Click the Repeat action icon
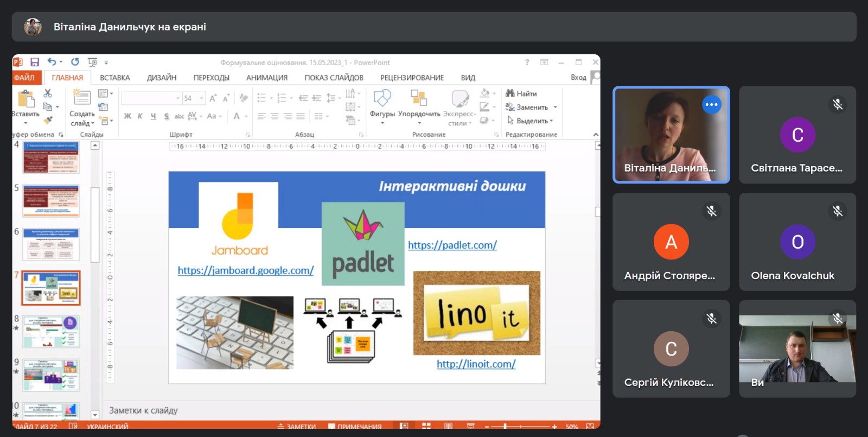Viewport: 868px width, 437px height. tap(75, 62)
